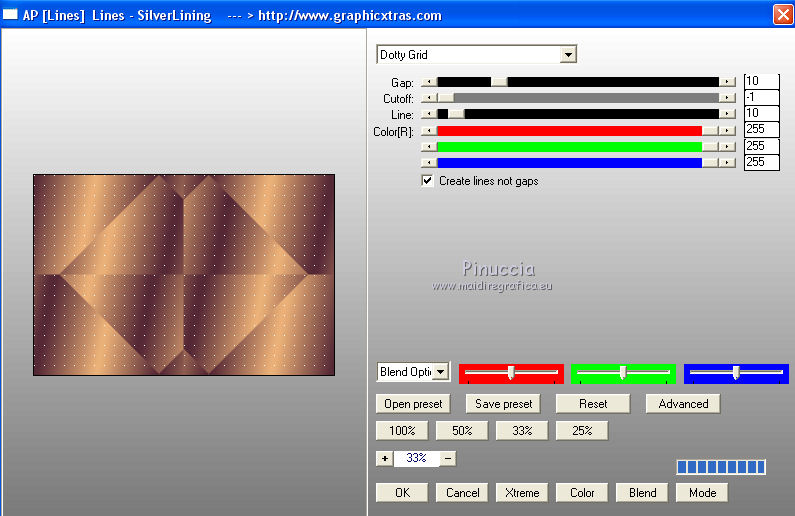Click the Blend button
The image size is (795, 516).
pyautogui.click(x=642, y=493)
